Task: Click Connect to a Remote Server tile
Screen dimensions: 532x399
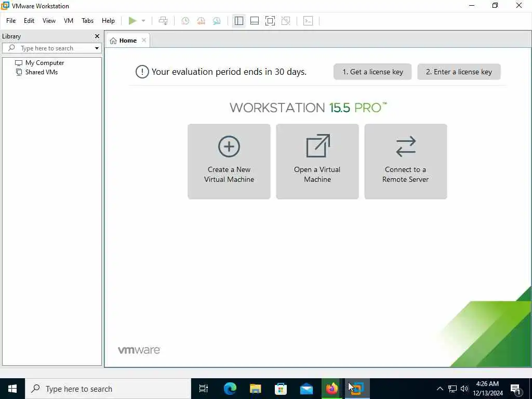Action: click(x=405, y=162)
